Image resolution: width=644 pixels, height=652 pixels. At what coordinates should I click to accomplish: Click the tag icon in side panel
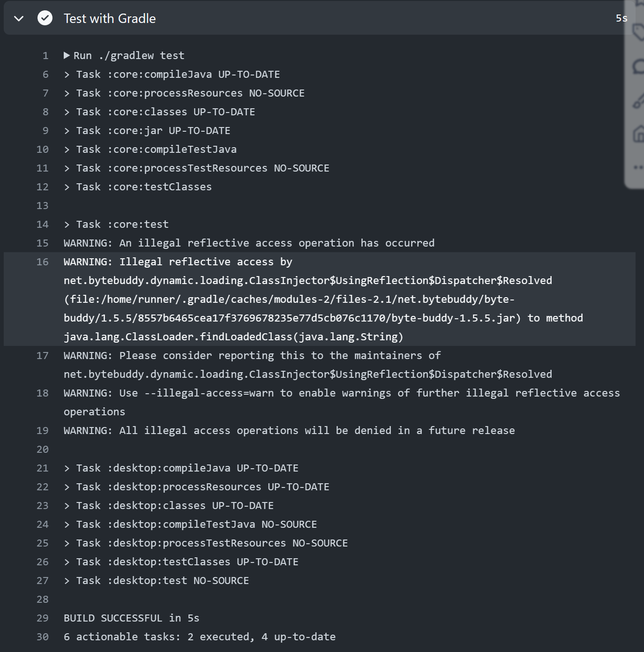(638, 33)
